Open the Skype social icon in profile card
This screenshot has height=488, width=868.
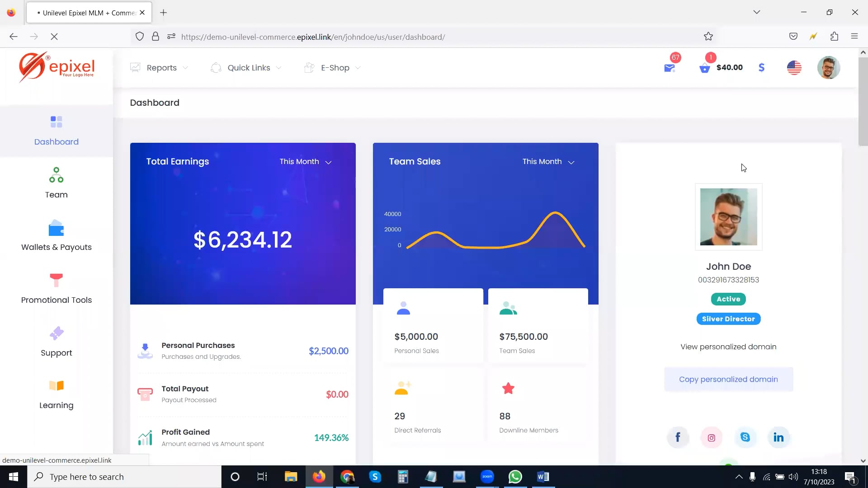click(745, 437)
